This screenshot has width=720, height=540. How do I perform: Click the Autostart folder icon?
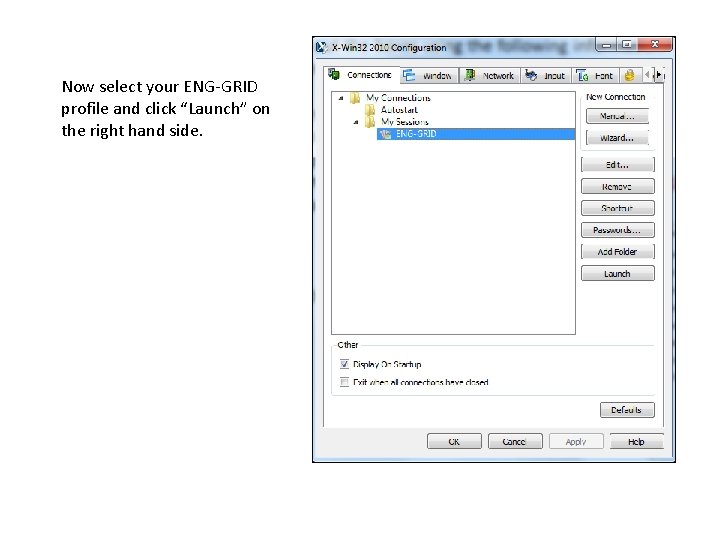(370, 110)
